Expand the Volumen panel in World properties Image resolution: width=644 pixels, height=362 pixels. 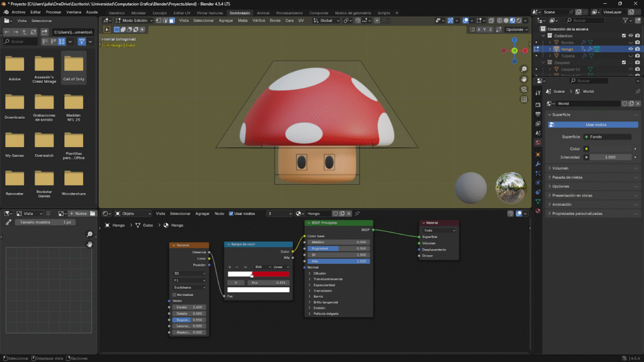[x=560, y=168]
